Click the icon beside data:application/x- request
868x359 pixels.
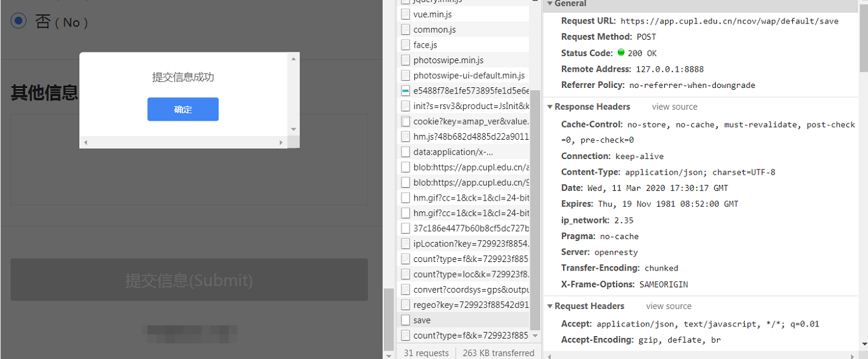406,152
